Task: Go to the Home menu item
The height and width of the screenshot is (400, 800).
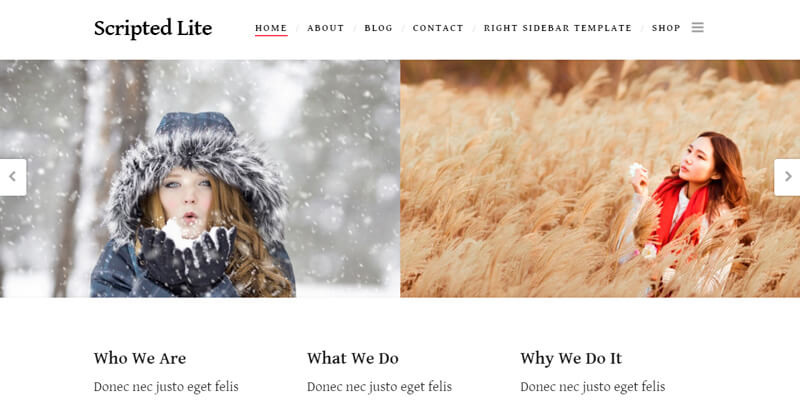Action: tap(271, 28)
